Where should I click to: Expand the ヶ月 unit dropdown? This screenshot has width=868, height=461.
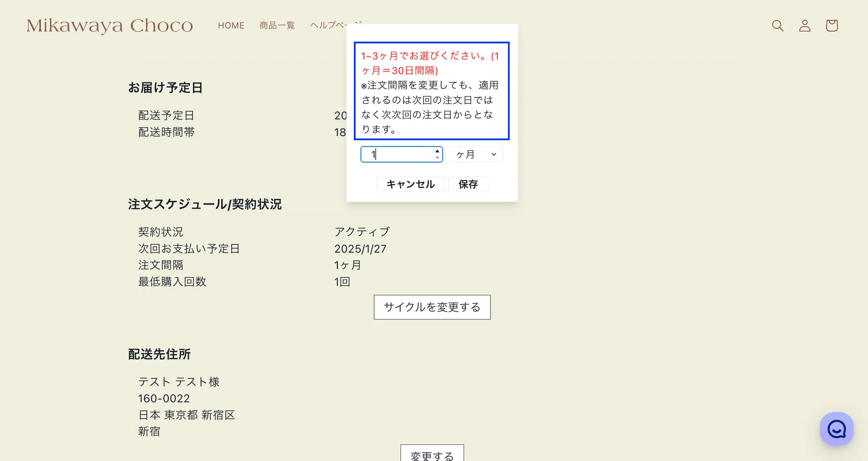[475, 154]
